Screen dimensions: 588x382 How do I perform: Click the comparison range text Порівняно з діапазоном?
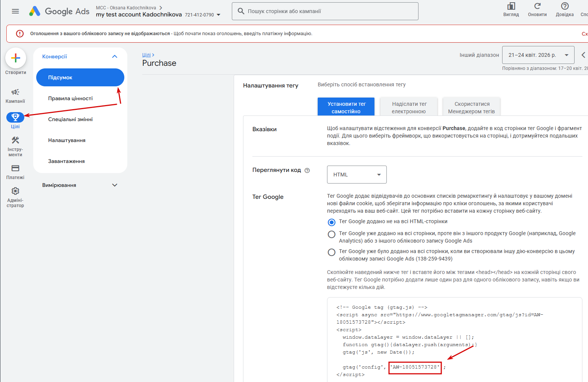(545, 68)
